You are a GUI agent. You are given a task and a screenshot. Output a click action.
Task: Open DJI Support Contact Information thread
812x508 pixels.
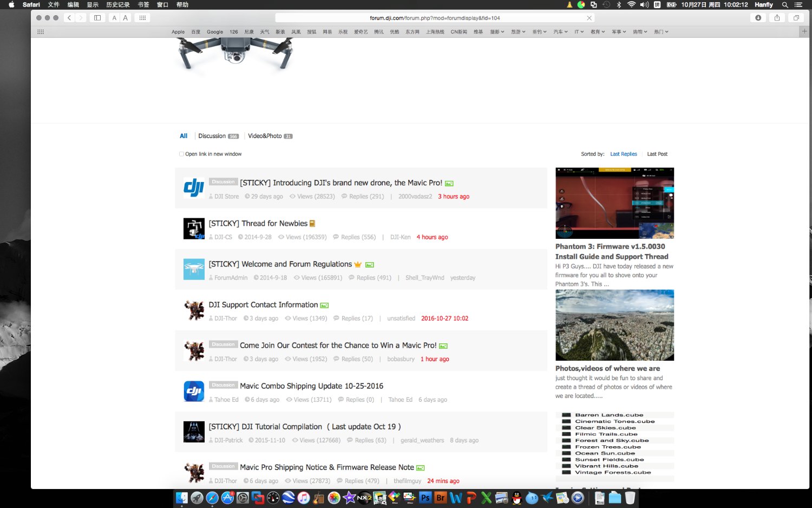(263, 304)
